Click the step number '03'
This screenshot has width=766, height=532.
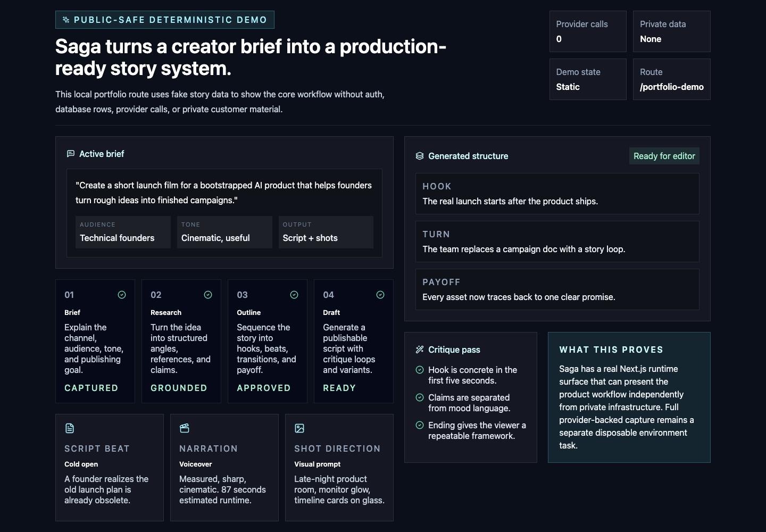click(242, 295)
